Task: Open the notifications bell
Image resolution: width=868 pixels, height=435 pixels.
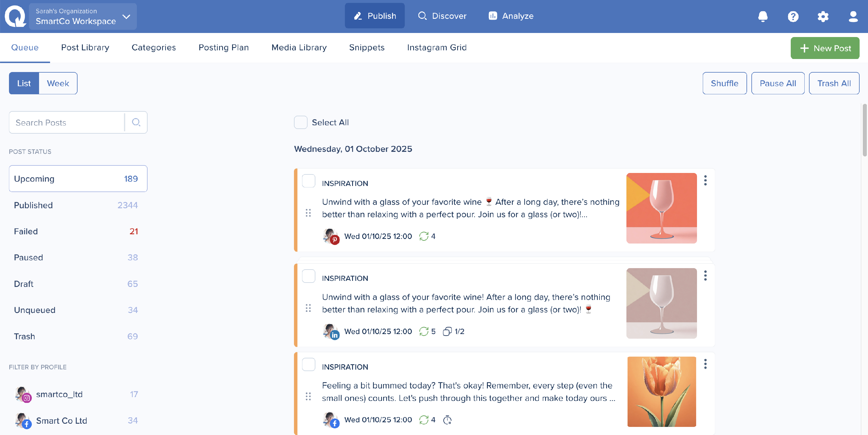Action: tap(762, 16)
